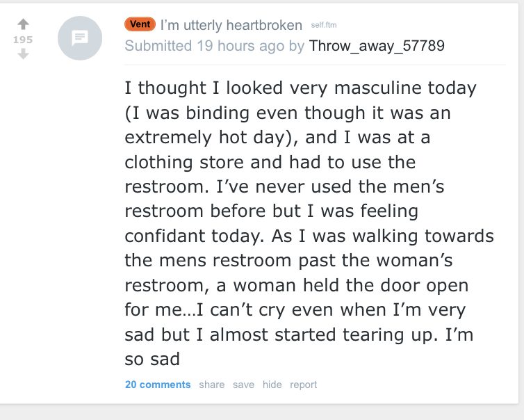Hide this post from the feed

272,385
